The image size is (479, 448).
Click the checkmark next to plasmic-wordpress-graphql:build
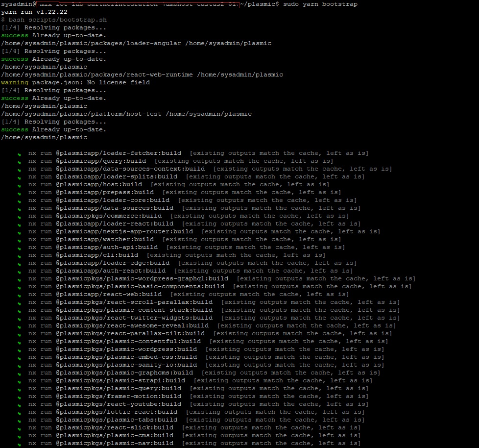tap(19, 279)
